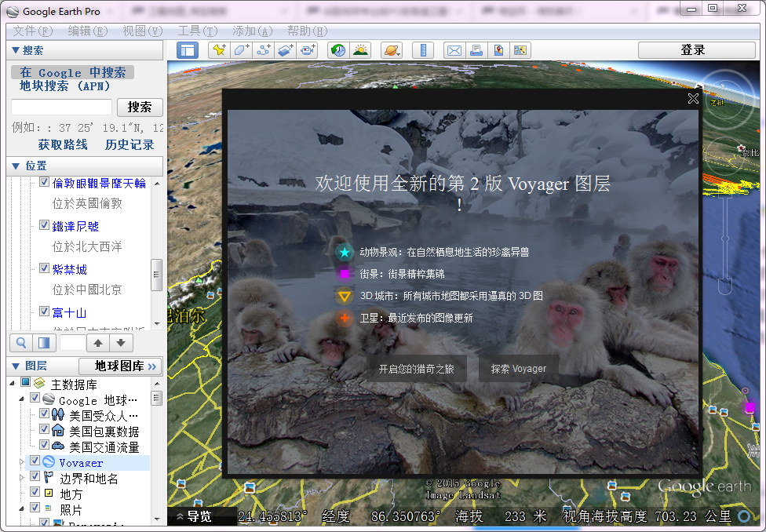Uncheck the 鐵達尼號 place checkbox

[x=44, y=224]
